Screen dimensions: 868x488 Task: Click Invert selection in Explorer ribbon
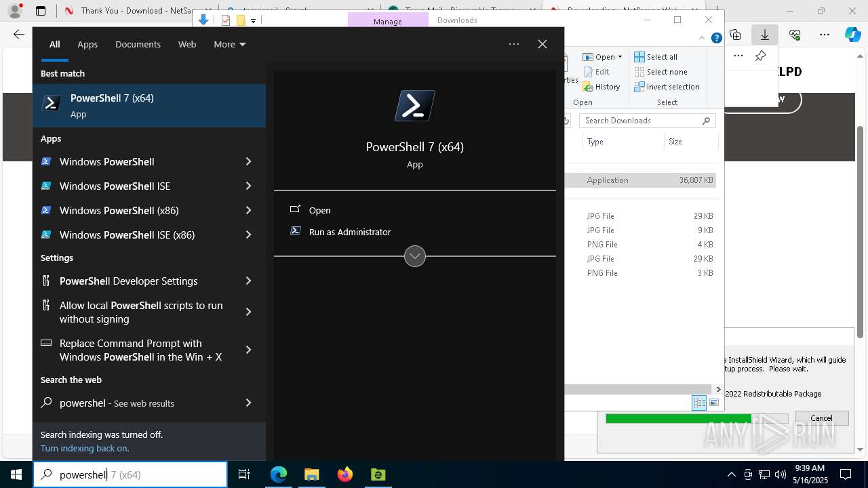[x=667, y=87]
